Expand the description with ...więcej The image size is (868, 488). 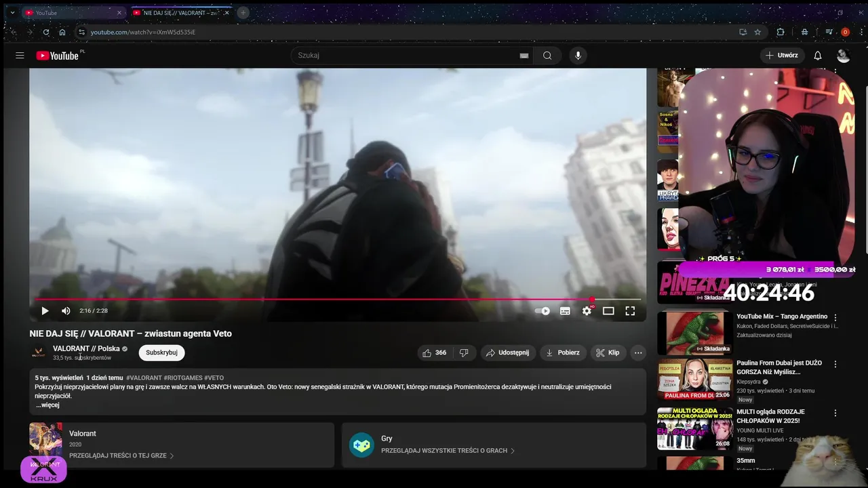click(x=47, y=405)
